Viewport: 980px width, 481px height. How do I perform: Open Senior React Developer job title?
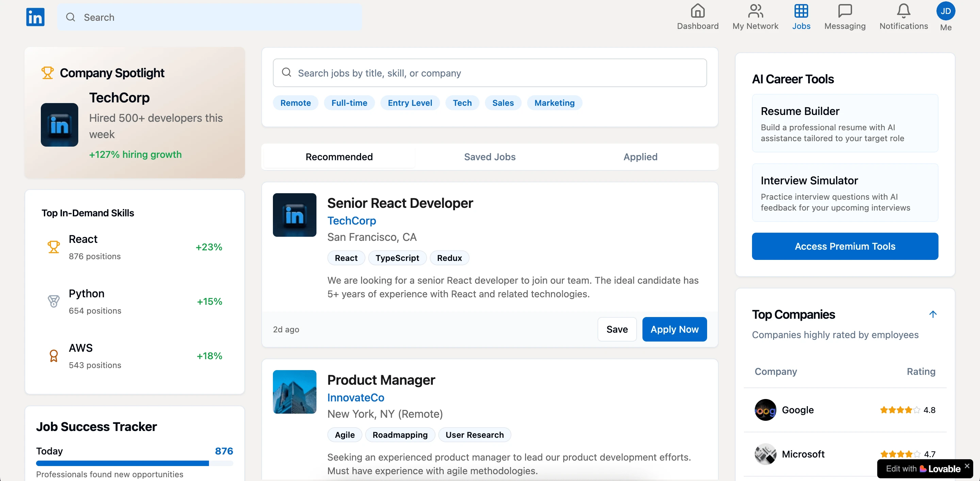point(400,203)
